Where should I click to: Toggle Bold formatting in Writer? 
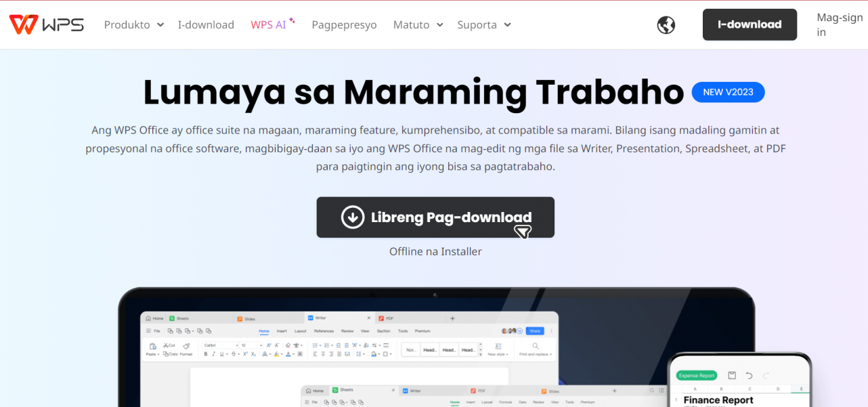pyautogui.click(x=205, y=354)
